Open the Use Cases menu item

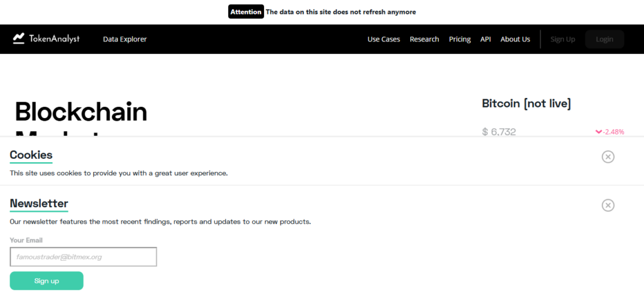pyautogui.click(x=384, y=40)
